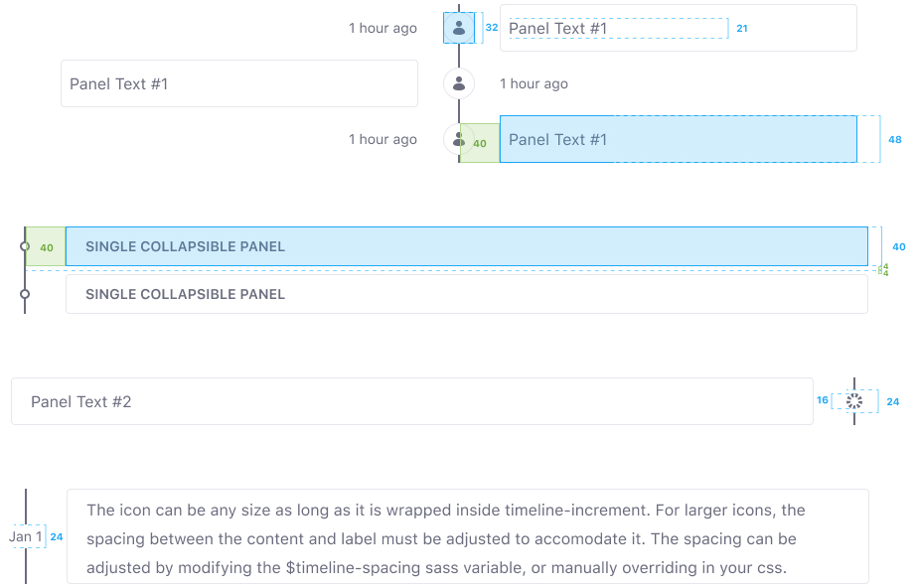This screenshot has height=588, width=918.
Task: Click the loading spinner icon on the timeline
Action: pyautogui.click(x=854, y=401)
